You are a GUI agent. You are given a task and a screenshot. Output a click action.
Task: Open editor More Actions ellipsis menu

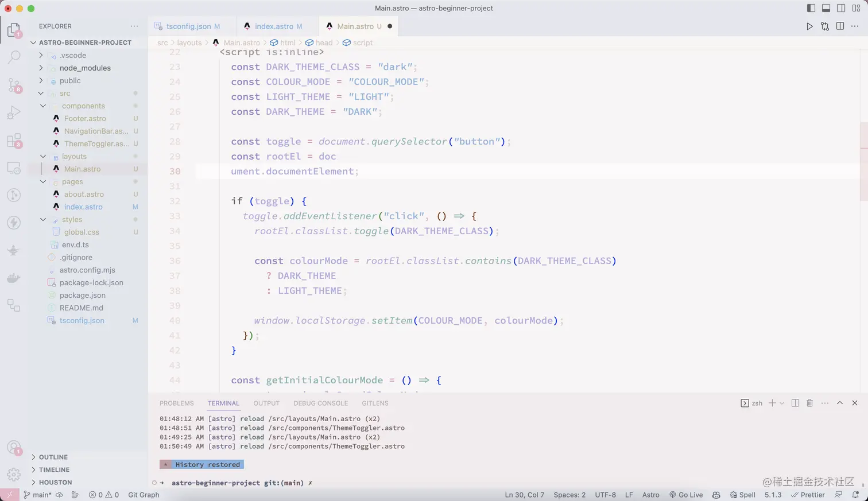click(855, 26)
